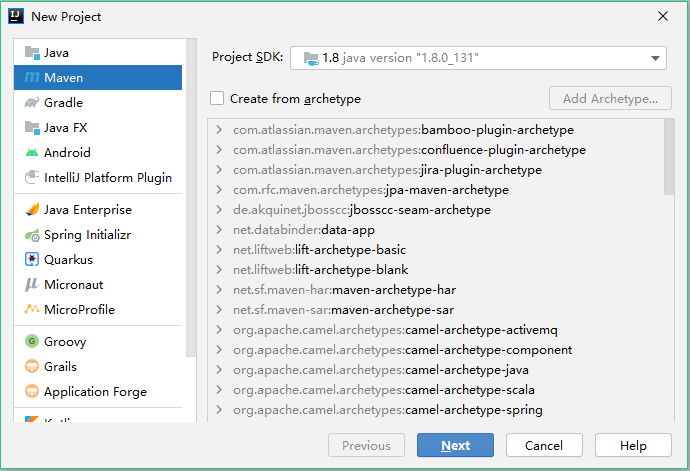The height and width of the screenshot is (471, 690).
Task: Select the Groovy icon
Action: [32, 342]
